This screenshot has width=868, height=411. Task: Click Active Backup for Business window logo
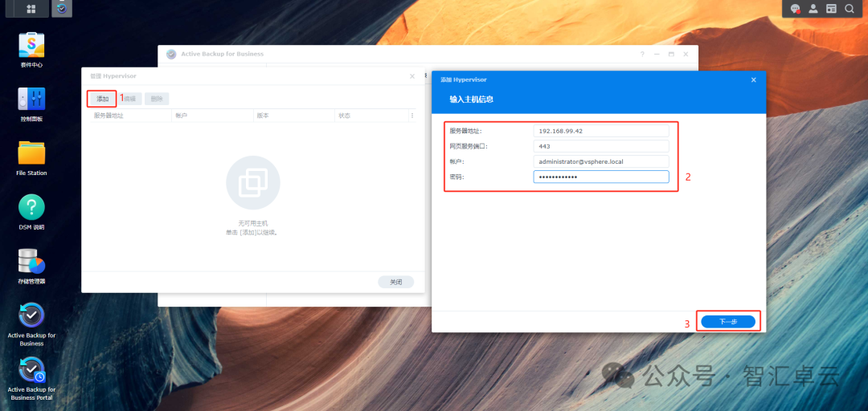(171, 55)
